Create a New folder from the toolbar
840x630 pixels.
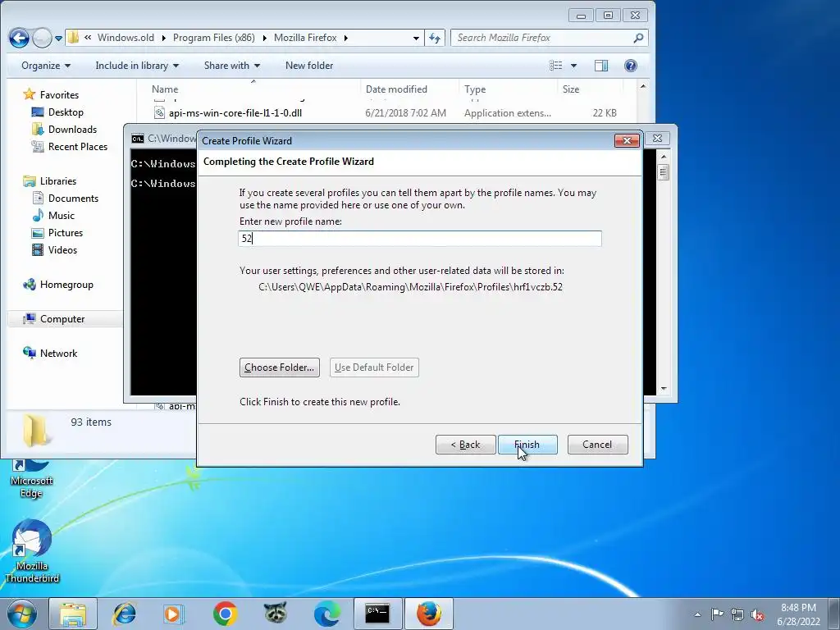[309, 66]
